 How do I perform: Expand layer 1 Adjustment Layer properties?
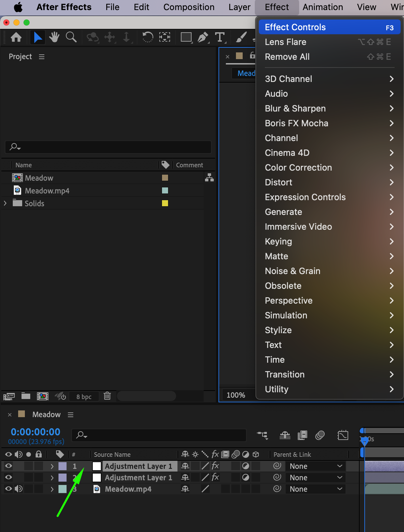52,466
